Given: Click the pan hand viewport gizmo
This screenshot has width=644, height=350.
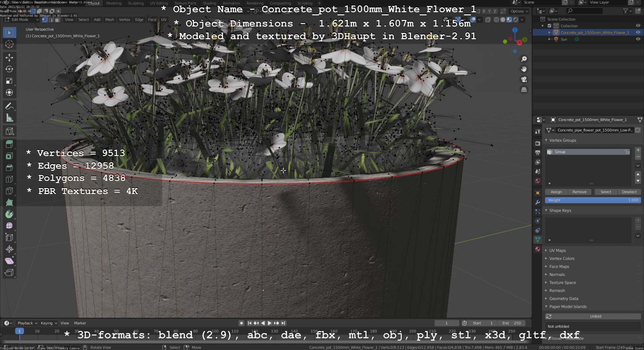Looking at the screenshot, I should click(524, 69).
